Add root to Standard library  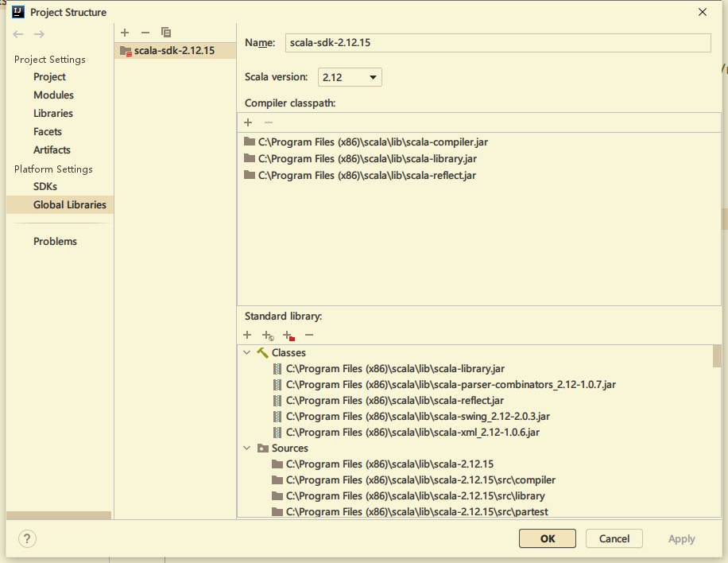pos(247,335)
